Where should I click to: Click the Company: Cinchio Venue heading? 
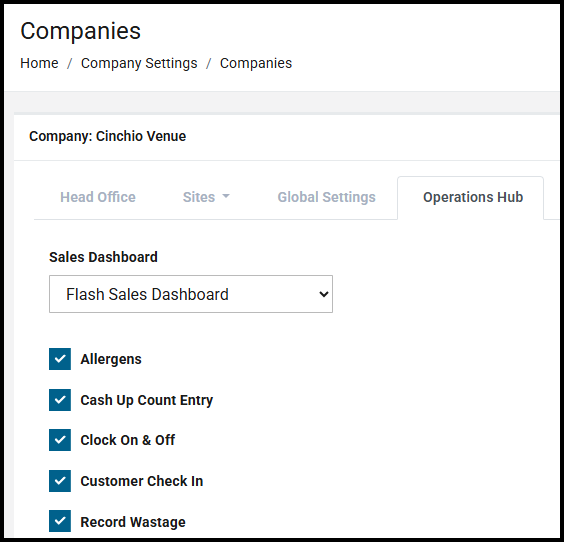(x=108, y=136)
